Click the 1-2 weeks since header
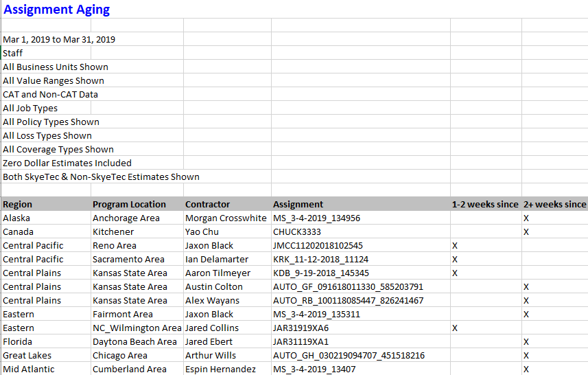 tap(485, 204)
